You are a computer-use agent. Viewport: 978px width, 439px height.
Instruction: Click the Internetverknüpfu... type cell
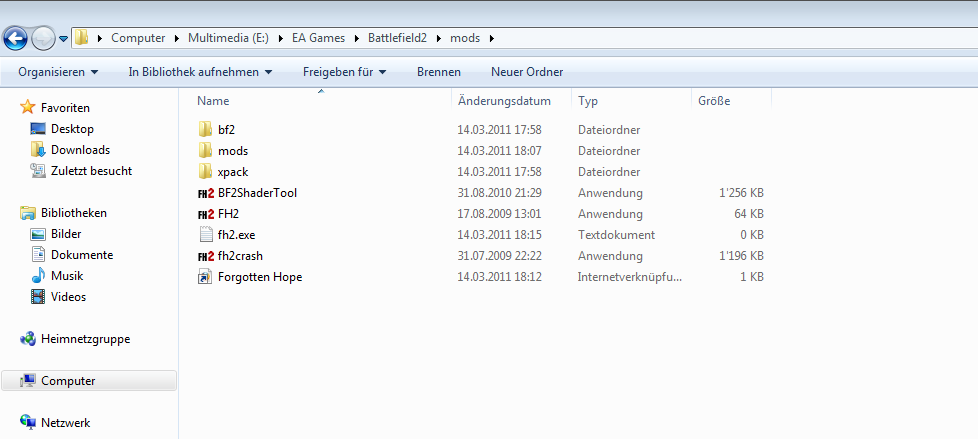click(630, 277)
